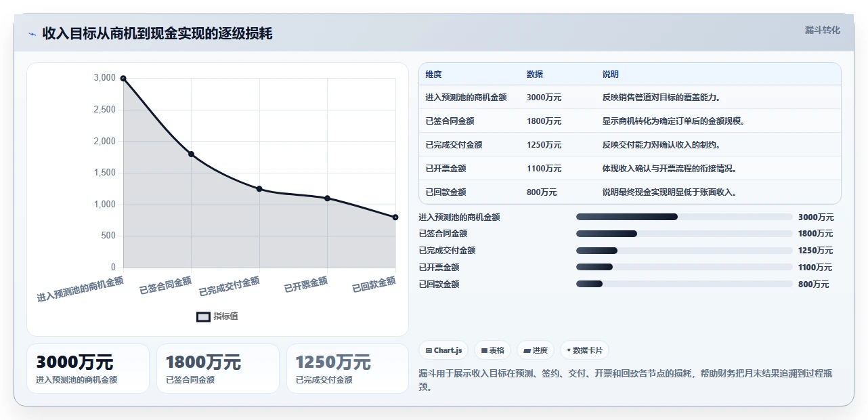This screenshot has height=420, width=868.
Task: Click the 1800万元 table cell
Action: 544,121
